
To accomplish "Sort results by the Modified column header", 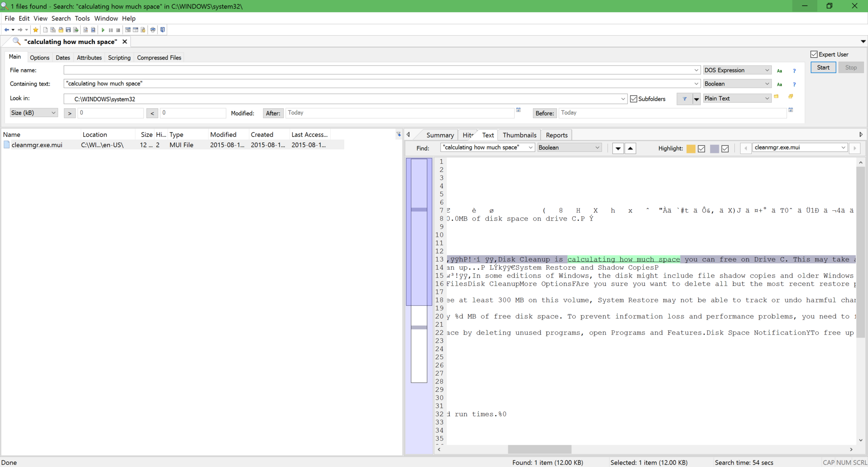I will tap(227, 135).
